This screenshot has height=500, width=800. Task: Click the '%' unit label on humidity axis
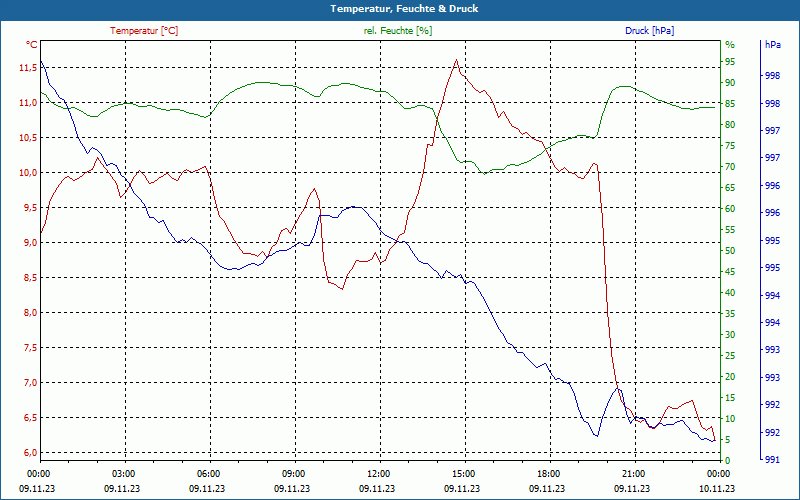point(730,45)
